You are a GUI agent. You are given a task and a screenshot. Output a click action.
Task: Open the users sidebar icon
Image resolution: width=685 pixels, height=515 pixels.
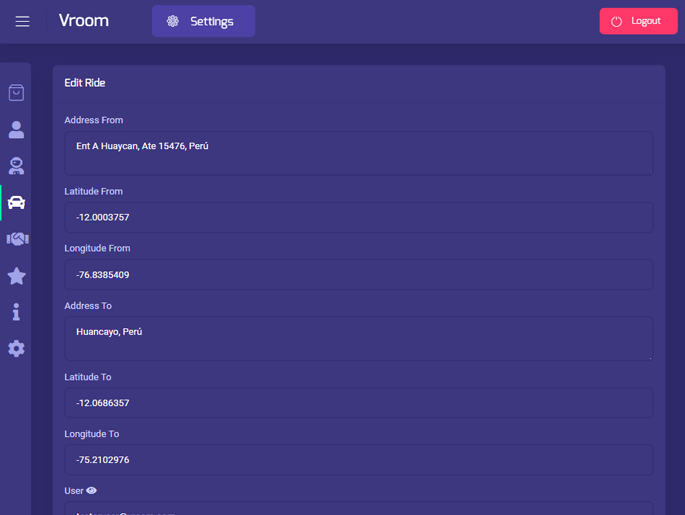[x=16, y=130]
